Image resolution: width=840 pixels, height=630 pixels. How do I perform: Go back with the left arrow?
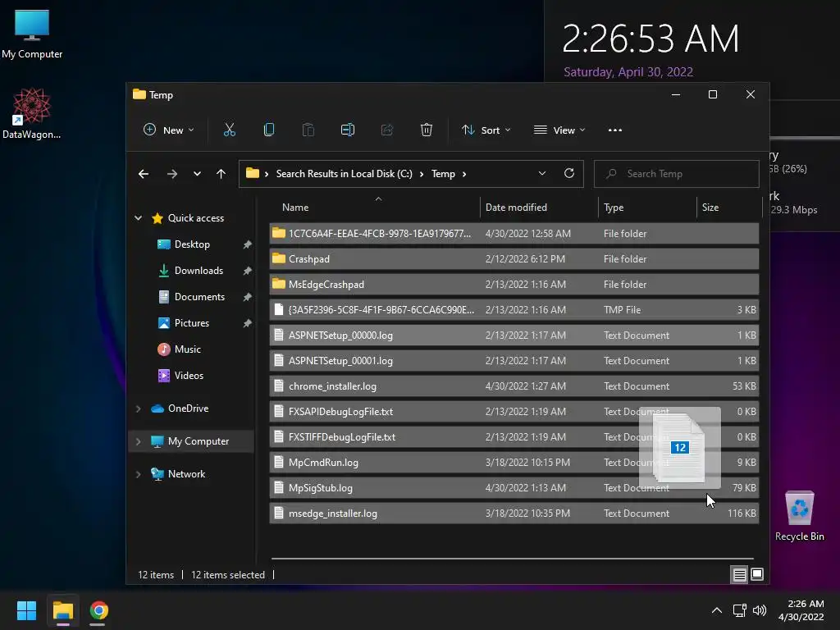(x=144, y=174)
